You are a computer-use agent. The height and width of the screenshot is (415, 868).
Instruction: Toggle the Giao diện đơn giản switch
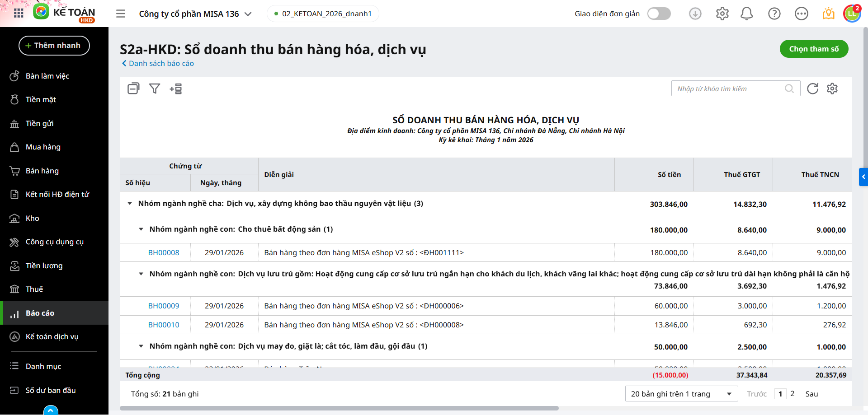659,14
